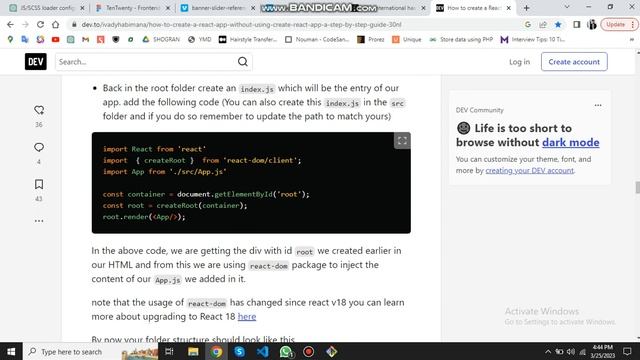The width and height of the screenshot is (640, 360).
Task: Open the Interview Tips bookmark
Action: (x=533, y=40)
